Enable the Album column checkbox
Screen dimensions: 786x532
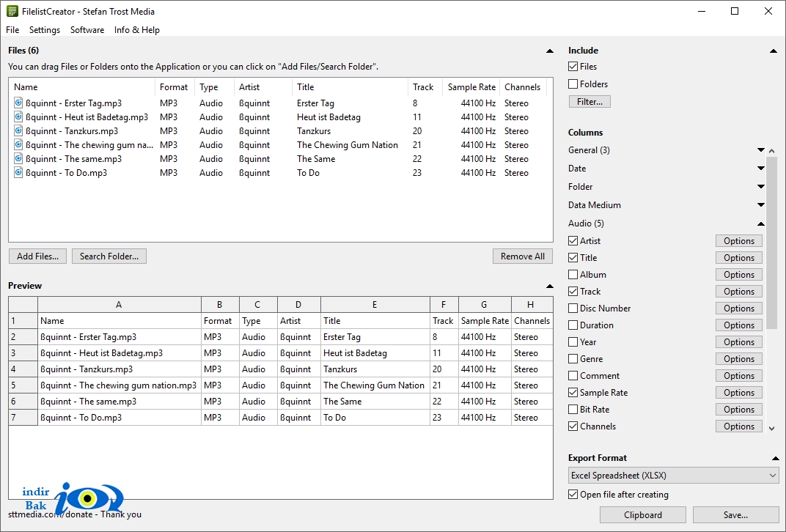pos(573,275)
